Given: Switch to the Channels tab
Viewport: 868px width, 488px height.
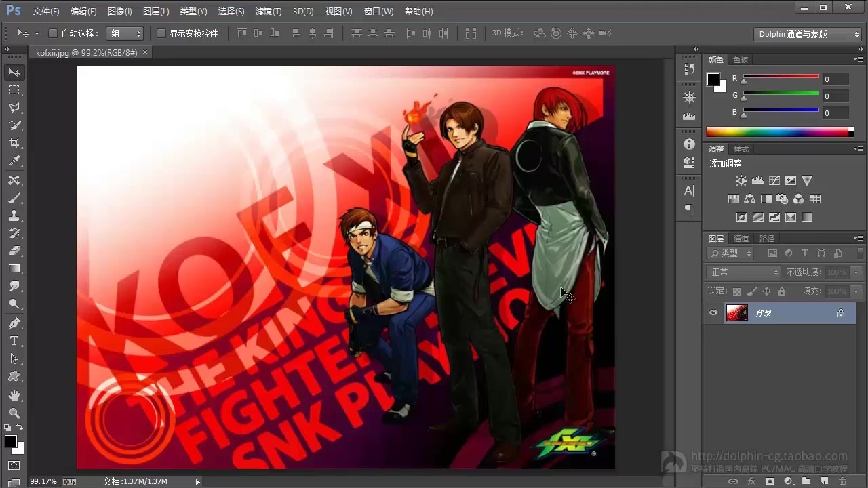Looking at the screenshot, I should [741, 239].
